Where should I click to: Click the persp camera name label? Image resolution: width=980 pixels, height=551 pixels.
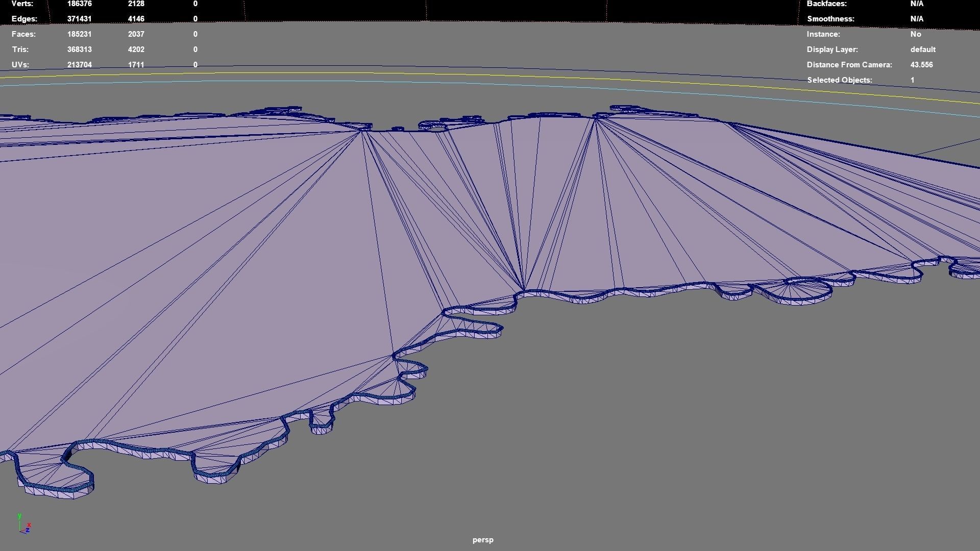[483, 540]
